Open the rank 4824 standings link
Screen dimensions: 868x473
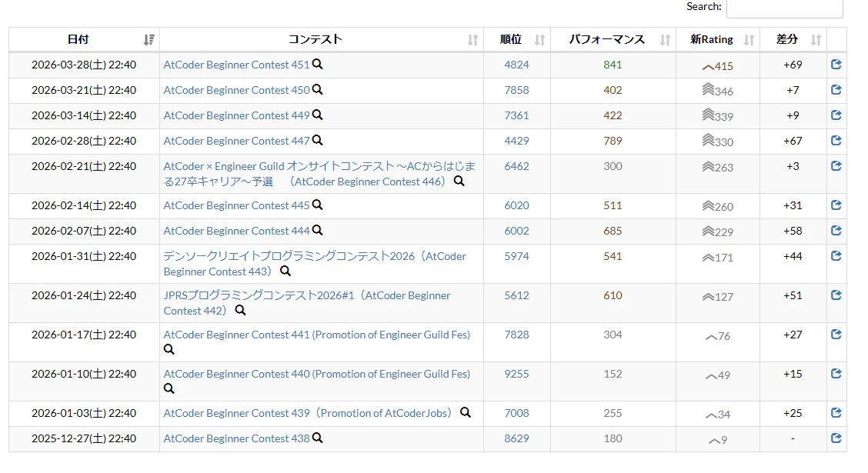tap(516, 65)
